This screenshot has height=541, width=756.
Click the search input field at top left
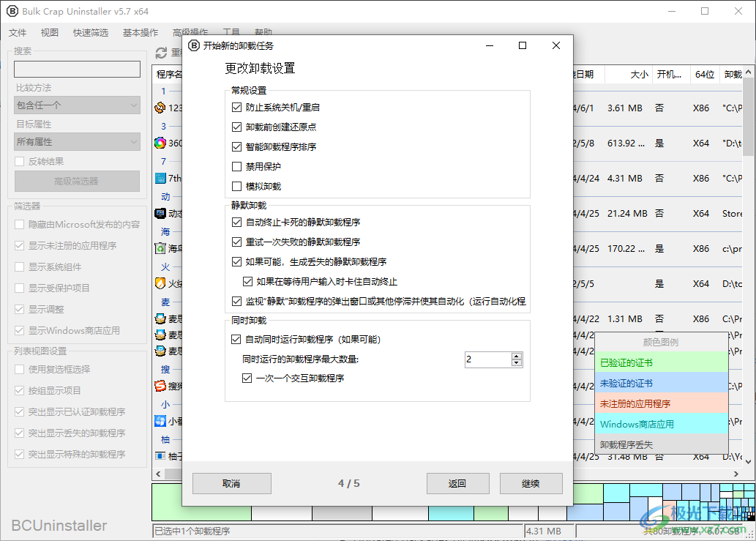coord(76,69)
